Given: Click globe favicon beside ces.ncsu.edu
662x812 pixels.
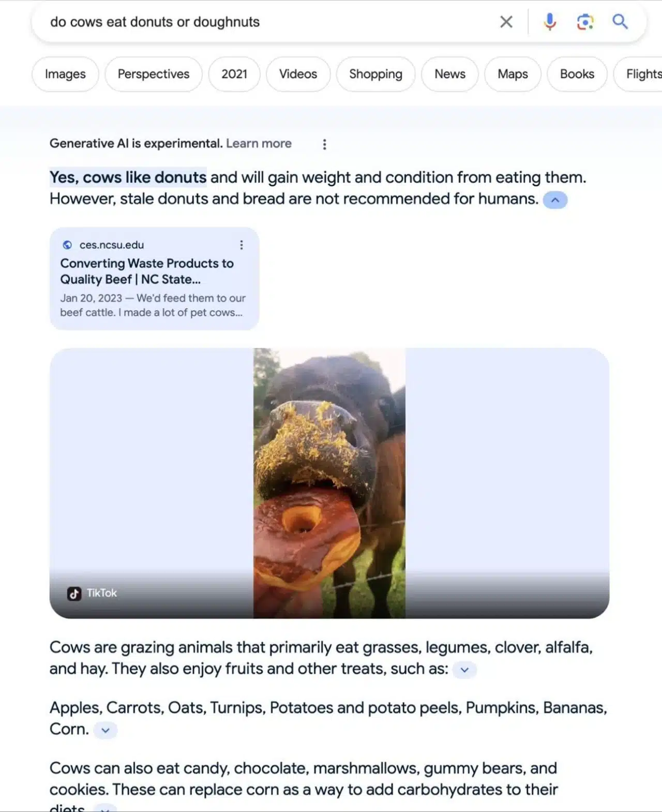Looking at the screenshot, I should pos(67,245).
